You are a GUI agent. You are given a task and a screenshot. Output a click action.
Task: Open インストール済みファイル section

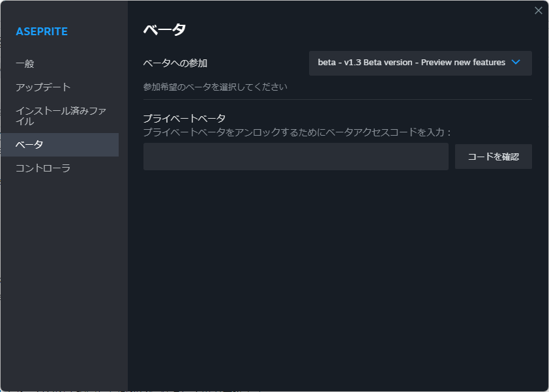click(61, 116)
